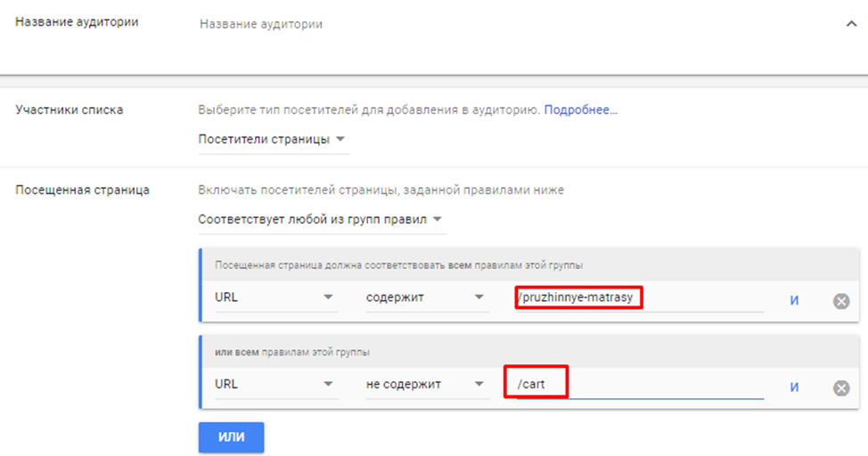Open the 'Подробнее...' link

(x=581, y=110)
